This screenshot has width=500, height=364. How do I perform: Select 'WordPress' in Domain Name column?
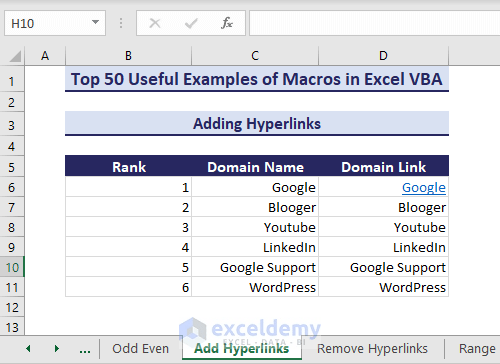tap(255, 287)
